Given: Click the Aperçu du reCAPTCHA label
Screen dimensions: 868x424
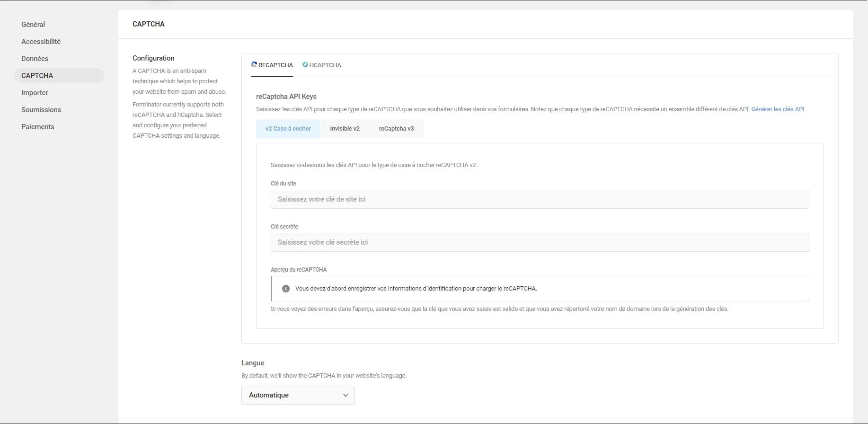Looking at the screenshot, I should tap(299, 270).
